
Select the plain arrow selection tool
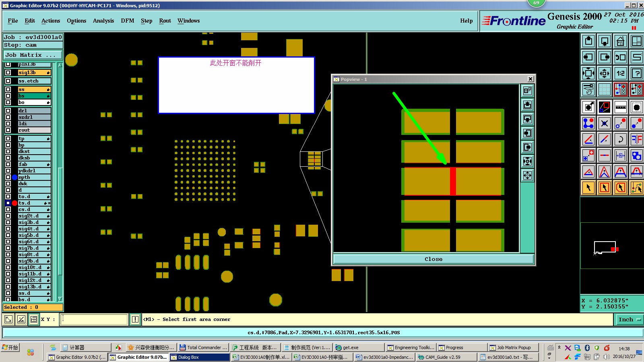coord(588,188)
